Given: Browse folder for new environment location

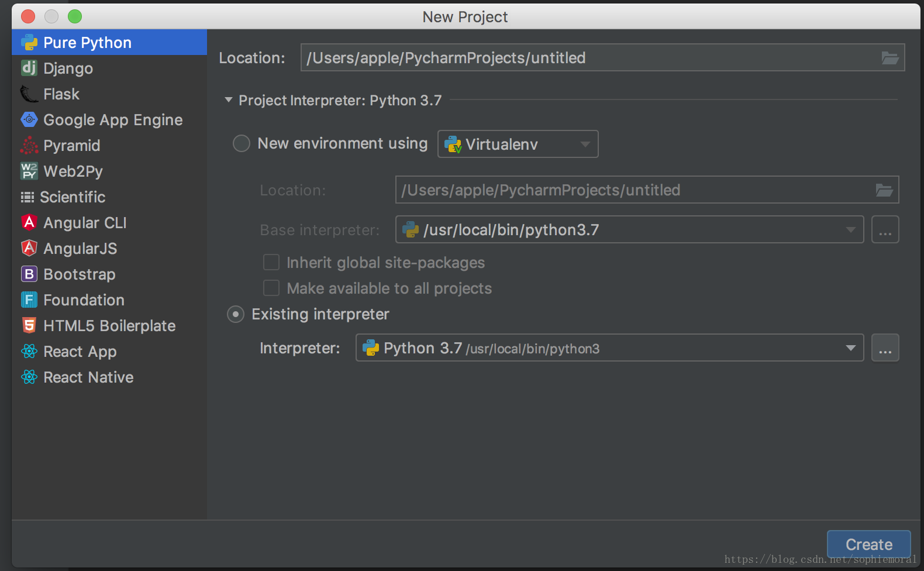Looking at the screenshot, I should (884, 190).
